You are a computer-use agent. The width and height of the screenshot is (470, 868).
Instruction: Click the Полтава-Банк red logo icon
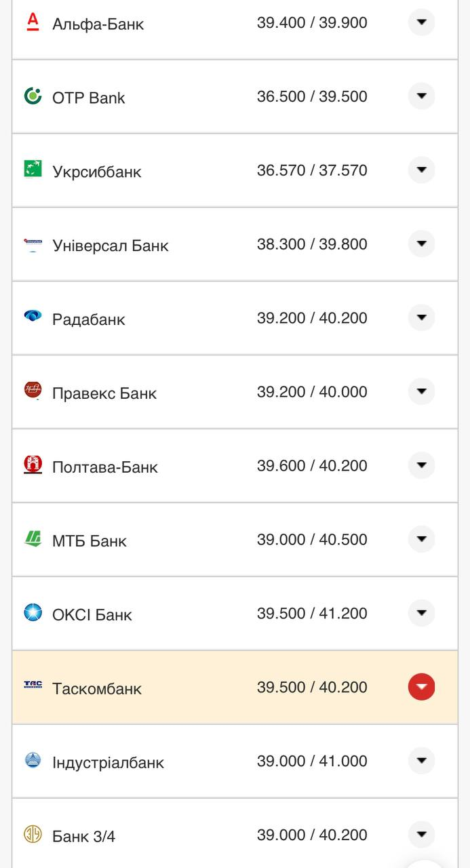click(x=33, y=465)
